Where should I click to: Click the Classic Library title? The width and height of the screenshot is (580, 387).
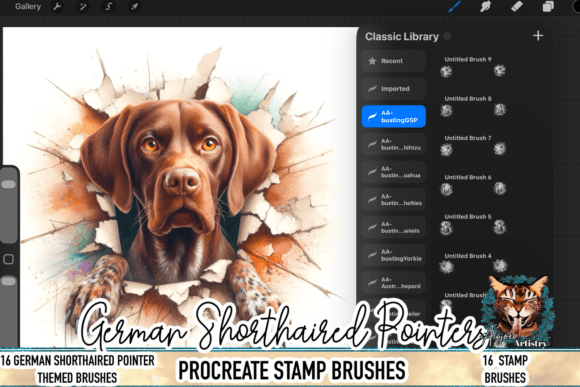coord(402,37)
